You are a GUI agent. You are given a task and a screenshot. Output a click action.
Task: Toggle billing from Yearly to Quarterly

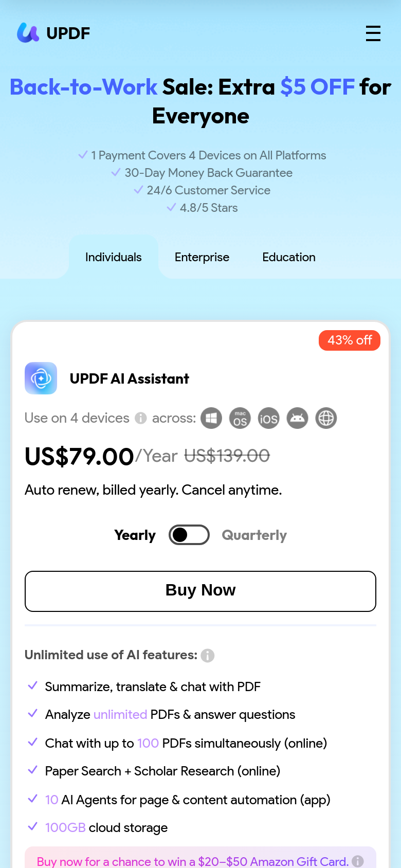(x=189, y=535)
